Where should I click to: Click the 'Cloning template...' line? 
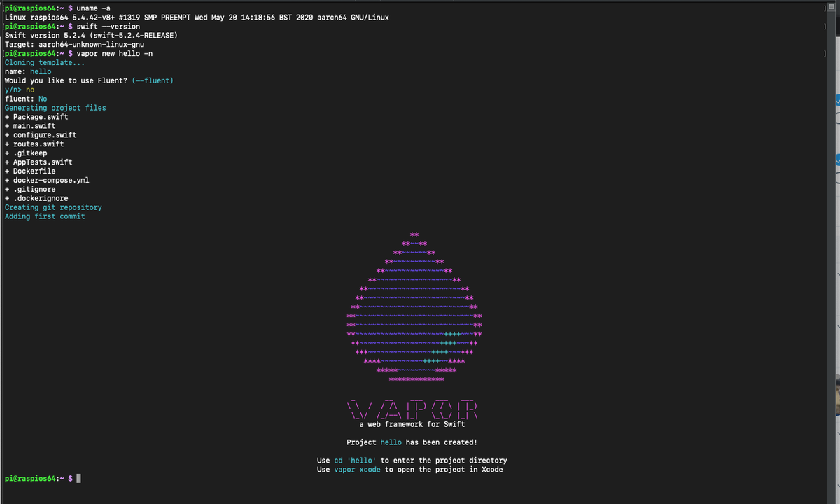pos(45,62)
